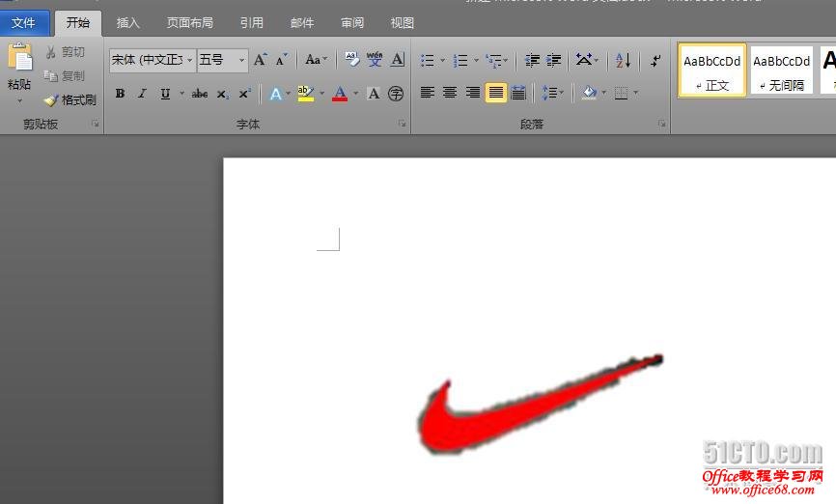
Task: Apply paragraph shading paint bucket
Action: 589,93
